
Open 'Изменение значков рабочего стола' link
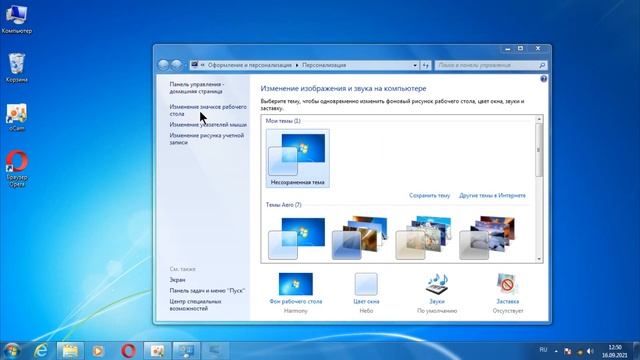(208, 110)
